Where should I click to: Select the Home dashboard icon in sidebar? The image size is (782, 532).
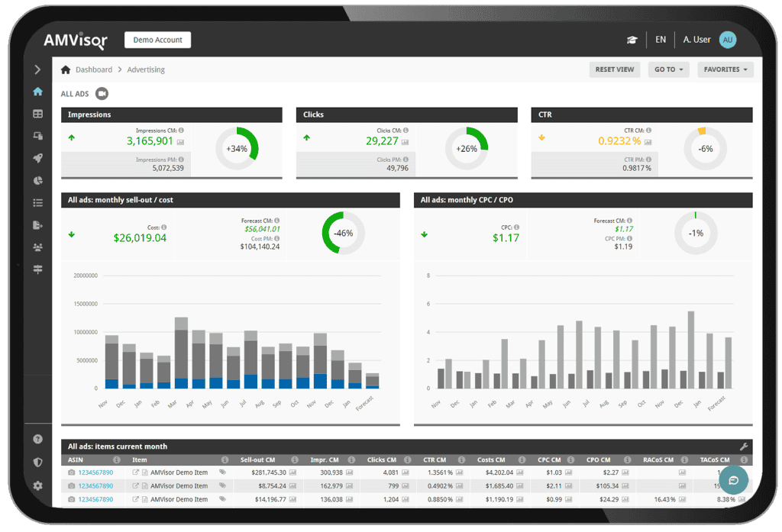pos(37,91)
